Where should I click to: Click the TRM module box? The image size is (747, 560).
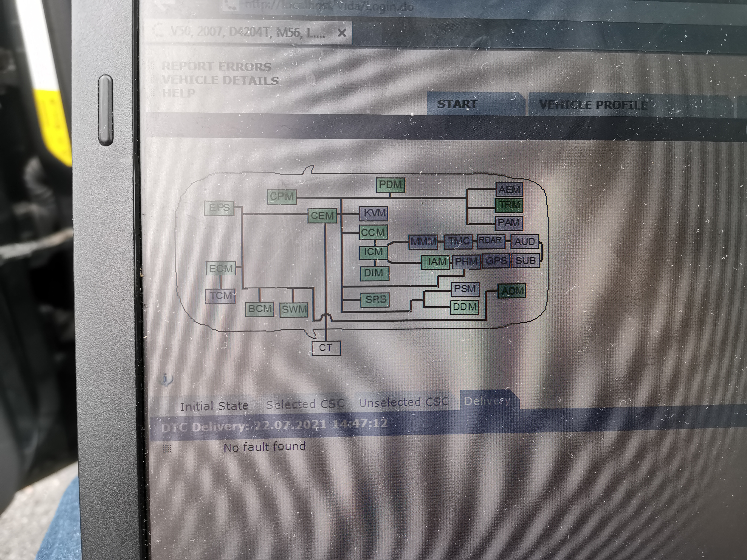(x=509, y=205)
